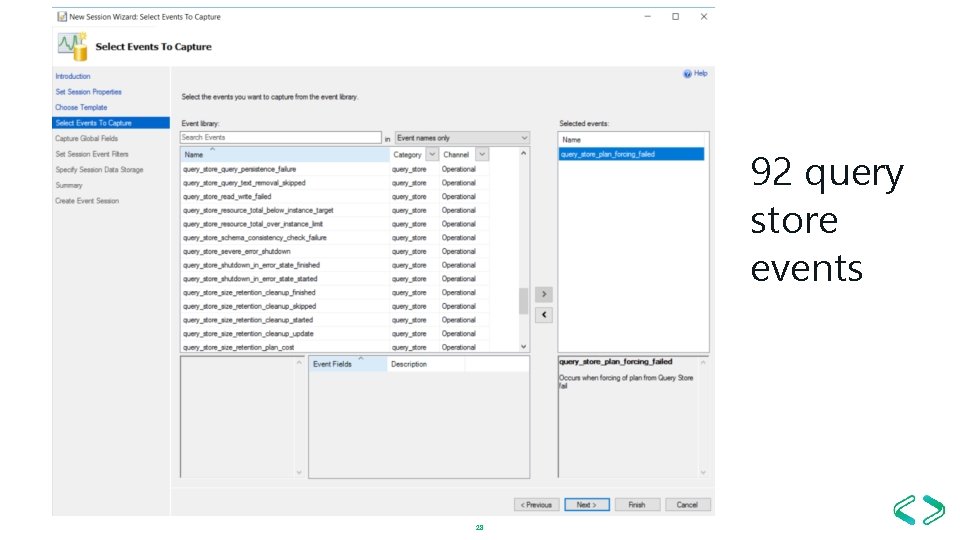
Task: Click the Select Events To Capture header icon
Action: pos(73,47)
